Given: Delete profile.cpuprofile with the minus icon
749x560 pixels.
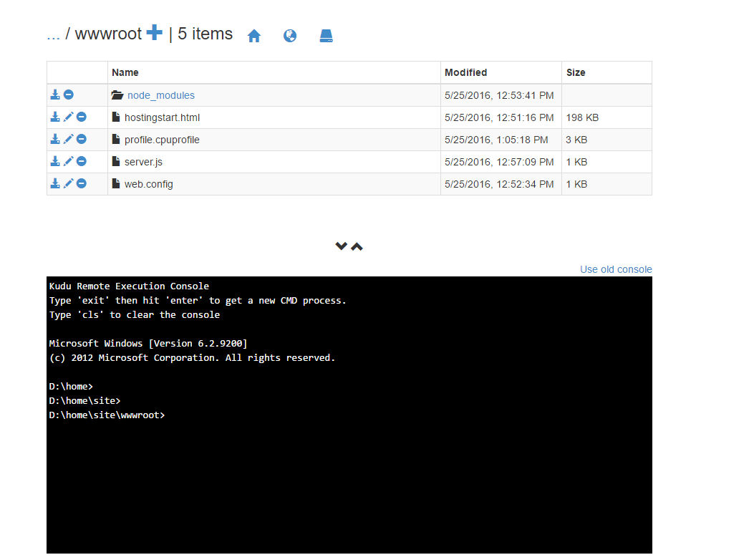Looking at the screenshot, I should 81,139.
